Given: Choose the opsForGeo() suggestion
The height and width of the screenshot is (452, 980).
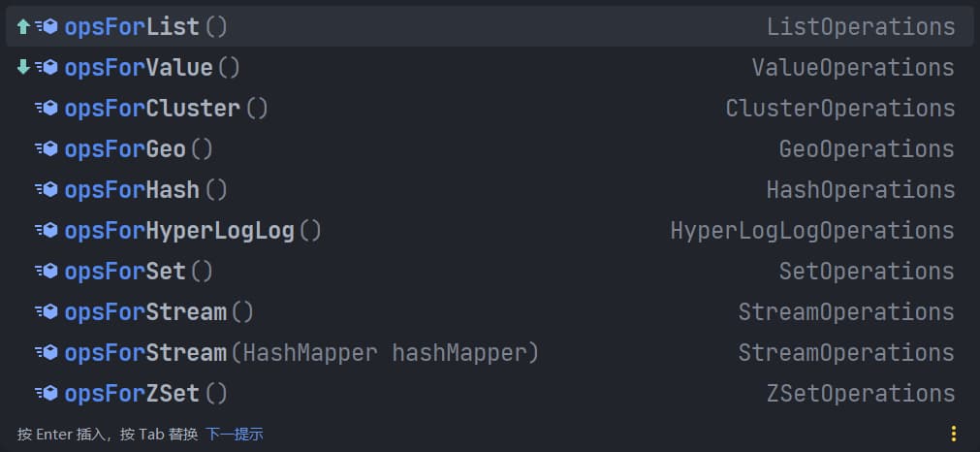Looking at the screenshot, I should coord(490,148).
